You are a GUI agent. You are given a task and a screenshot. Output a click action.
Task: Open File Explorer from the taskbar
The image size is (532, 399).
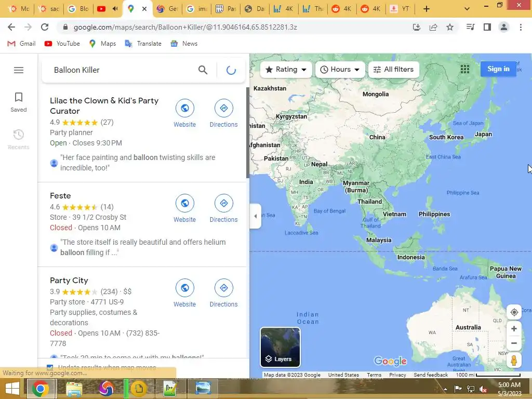point(74,389)
